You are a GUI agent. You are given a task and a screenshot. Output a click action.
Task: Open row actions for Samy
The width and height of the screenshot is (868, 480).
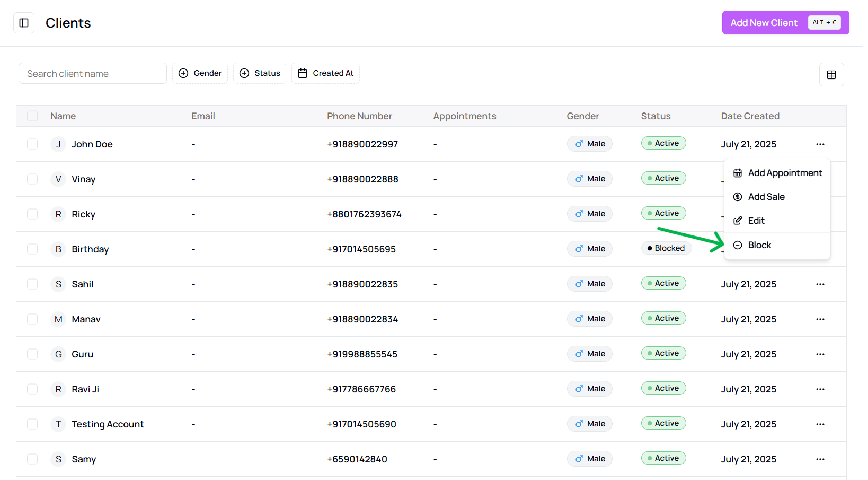[820, 459]
